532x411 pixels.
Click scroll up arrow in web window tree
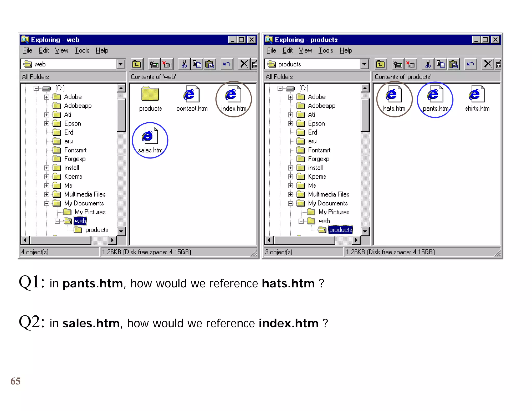(x=121, y=88)
